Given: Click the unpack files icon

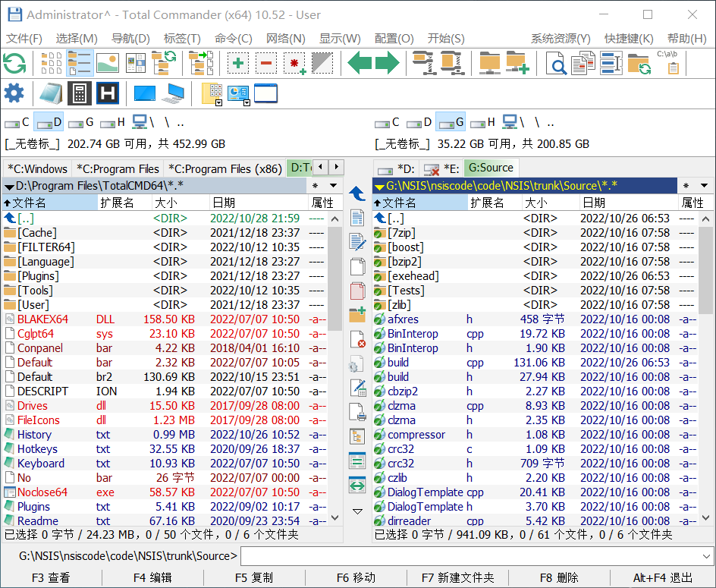Looking at the screenshot, I should [x=452, y=63].
